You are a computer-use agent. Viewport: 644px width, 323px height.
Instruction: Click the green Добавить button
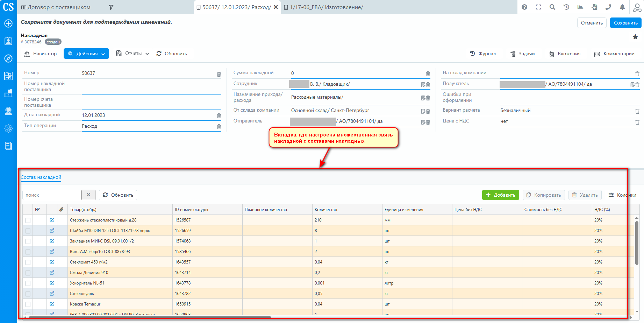(x=500, y=195)
